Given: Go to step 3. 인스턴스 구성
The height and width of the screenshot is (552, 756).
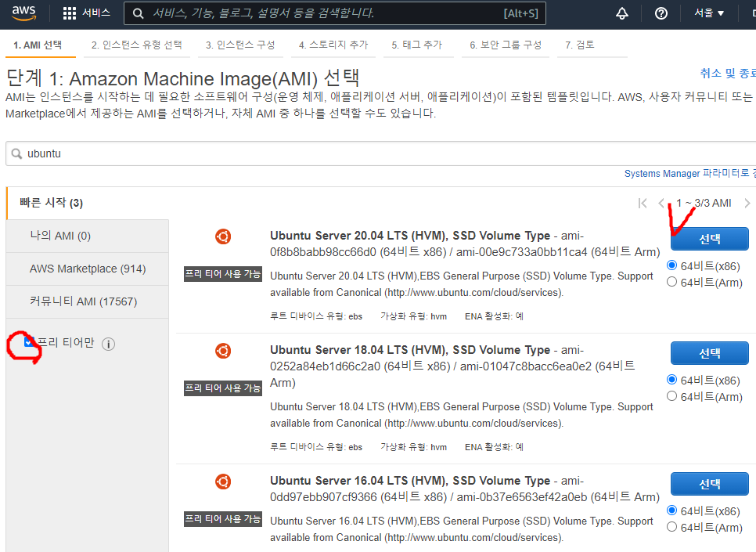Looking at the screenshot, I should [x=240, y=45].
